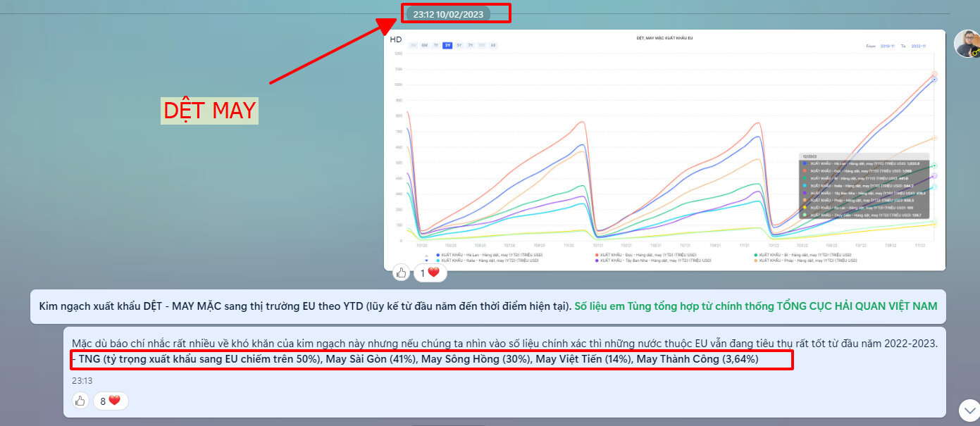Toggle the Hà Lan series in the chart legend
The height and width of the screenshot is (426, 980).
(490, 255)
